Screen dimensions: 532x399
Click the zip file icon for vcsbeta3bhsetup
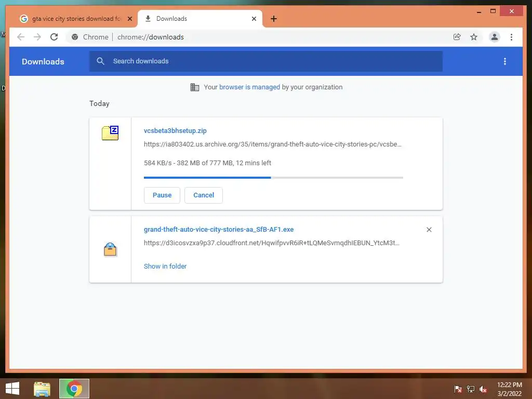[110, 132]
